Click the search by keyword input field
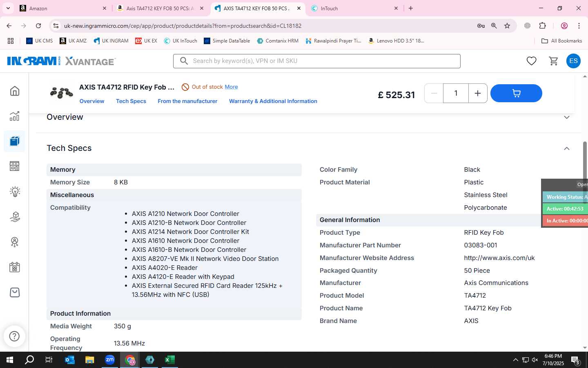This screenshot has width=588, height=368. [x=317, y=61]
